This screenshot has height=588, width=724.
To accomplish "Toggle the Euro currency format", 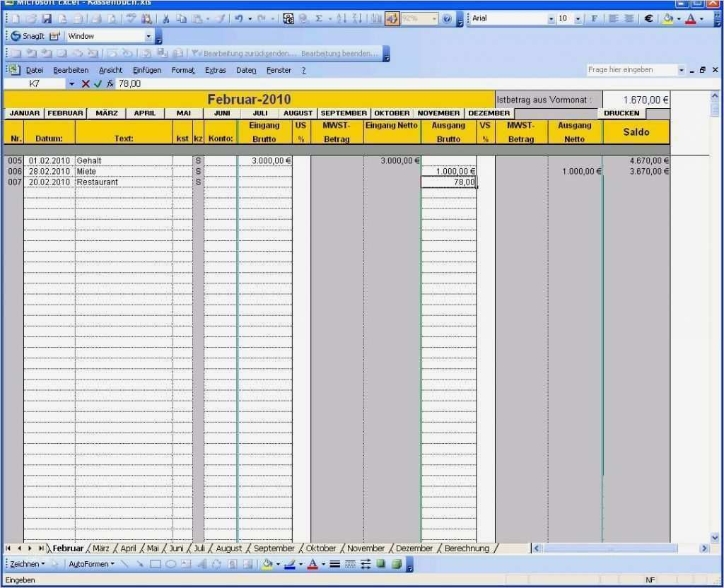I will [648, 18].
